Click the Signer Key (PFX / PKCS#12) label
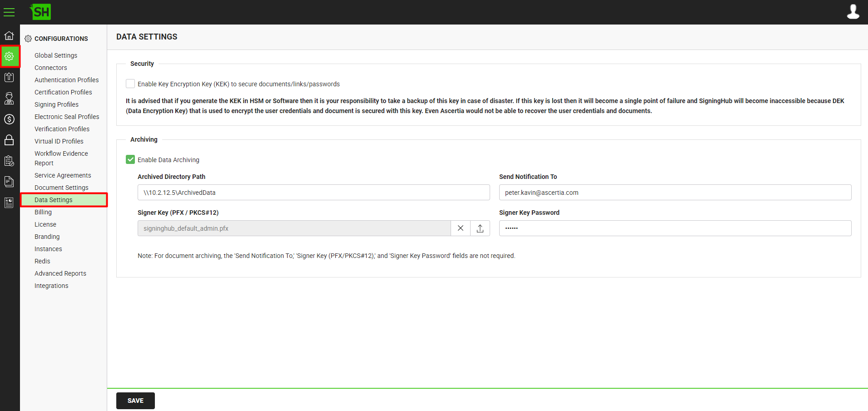The height and width of the screenshot is (411, 868). [x=178, y=213]
